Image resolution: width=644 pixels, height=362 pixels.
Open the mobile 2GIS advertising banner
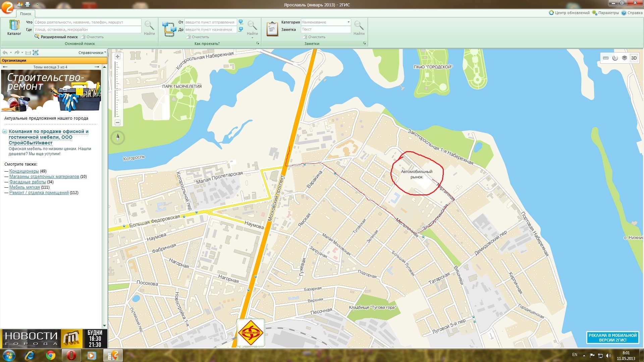(x=612, y=338)
